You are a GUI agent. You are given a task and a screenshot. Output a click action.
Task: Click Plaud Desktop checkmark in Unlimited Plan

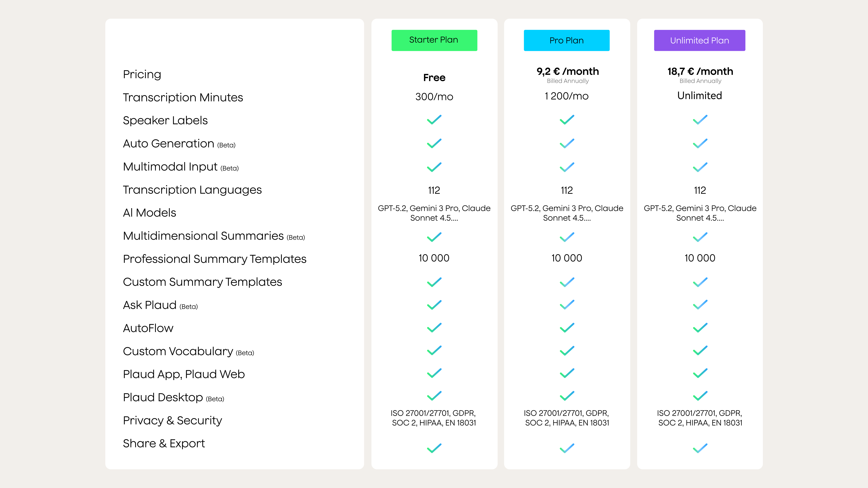pos(700,396)
